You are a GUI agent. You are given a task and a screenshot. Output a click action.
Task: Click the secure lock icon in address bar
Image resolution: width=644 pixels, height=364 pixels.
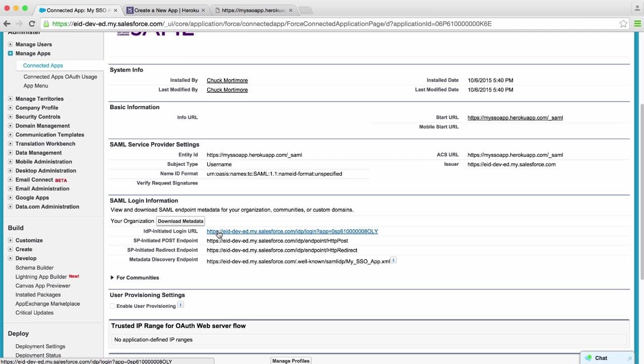tap(46, 24)
